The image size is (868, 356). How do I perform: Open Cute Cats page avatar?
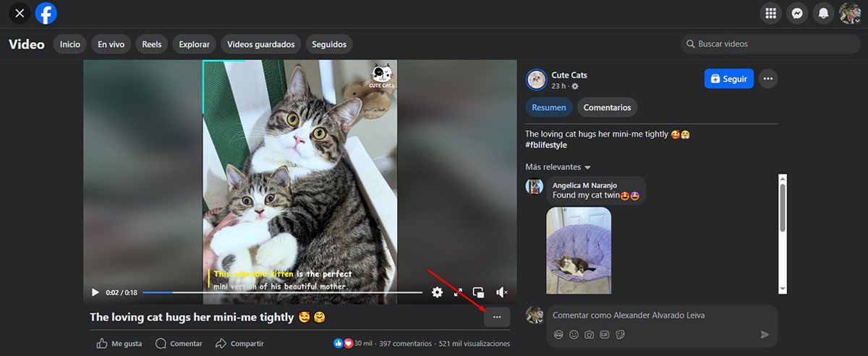(x=536, y=79)
